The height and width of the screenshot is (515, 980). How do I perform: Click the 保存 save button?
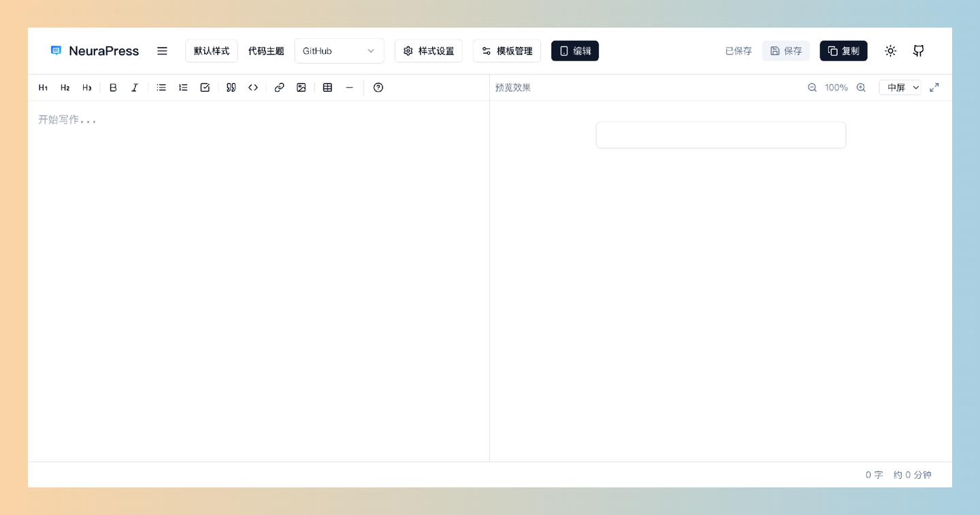tap(786, 51)
